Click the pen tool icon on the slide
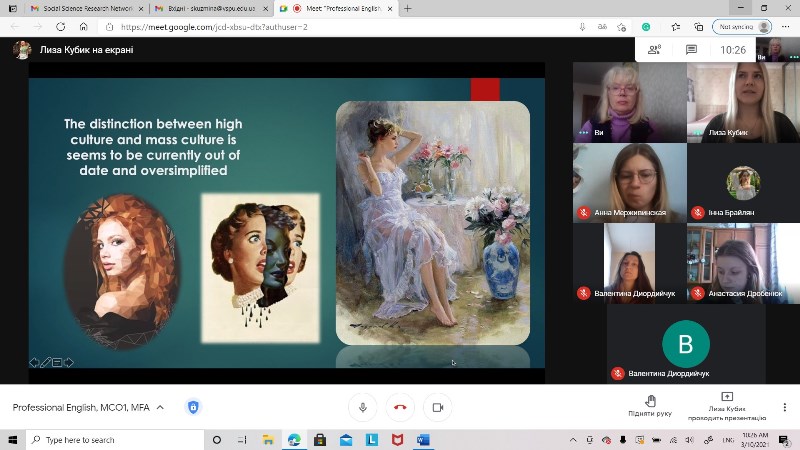The height and width of the screenshot is (450, 800). point(45,362)
